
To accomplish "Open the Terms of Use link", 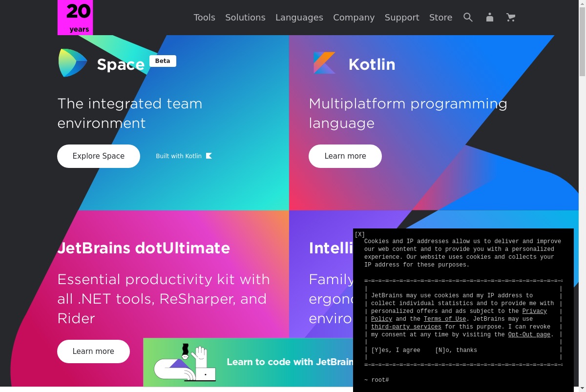I will coord(445,319).
